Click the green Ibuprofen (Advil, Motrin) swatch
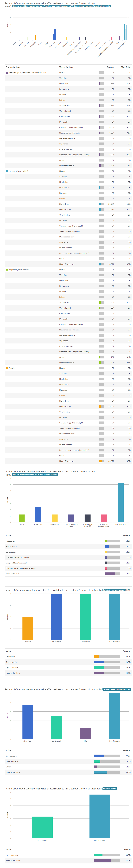 click(7, 270)
